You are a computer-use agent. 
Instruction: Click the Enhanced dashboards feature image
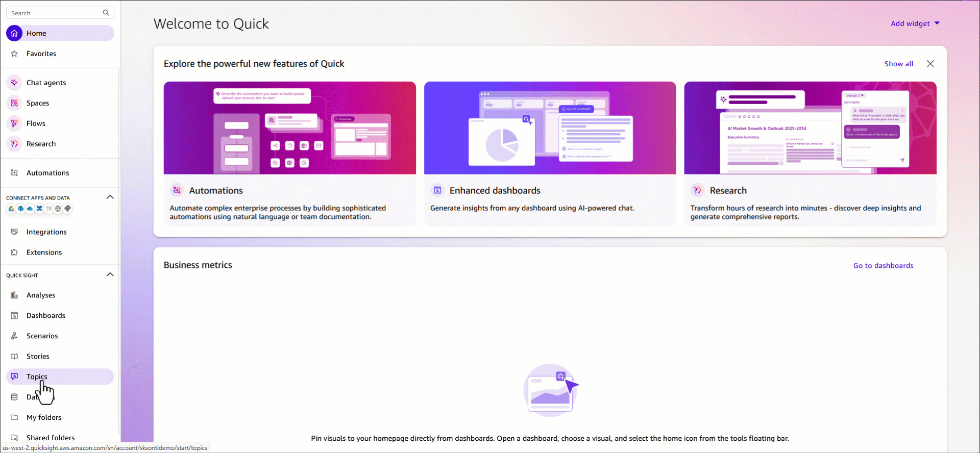pyautogui.click(x=550, y=128)
